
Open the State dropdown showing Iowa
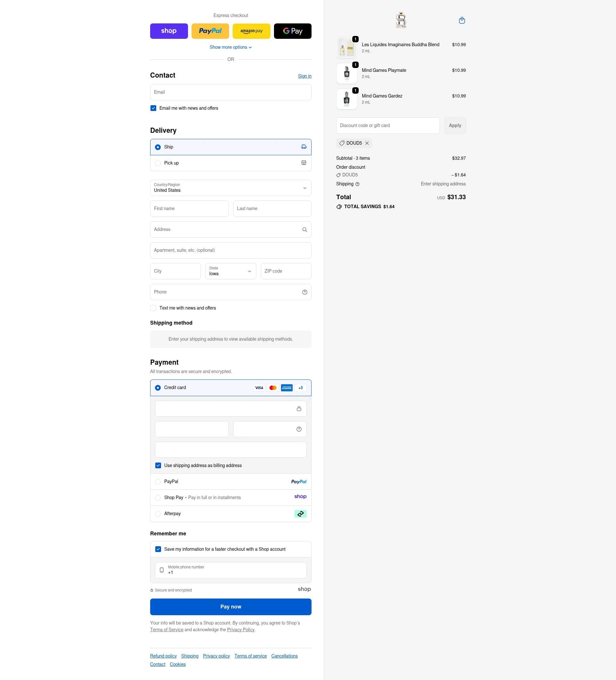(x=230, y=271)
